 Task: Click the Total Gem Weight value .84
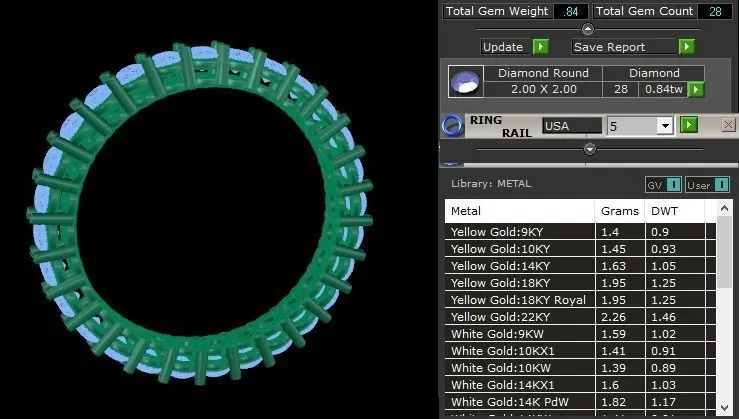click(571, 11)
